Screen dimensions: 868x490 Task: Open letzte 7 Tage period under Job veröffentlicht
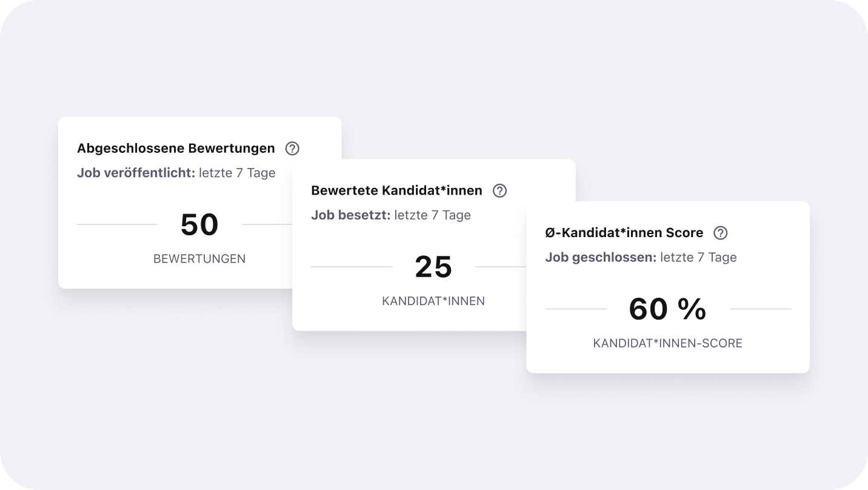click(237, 173)
